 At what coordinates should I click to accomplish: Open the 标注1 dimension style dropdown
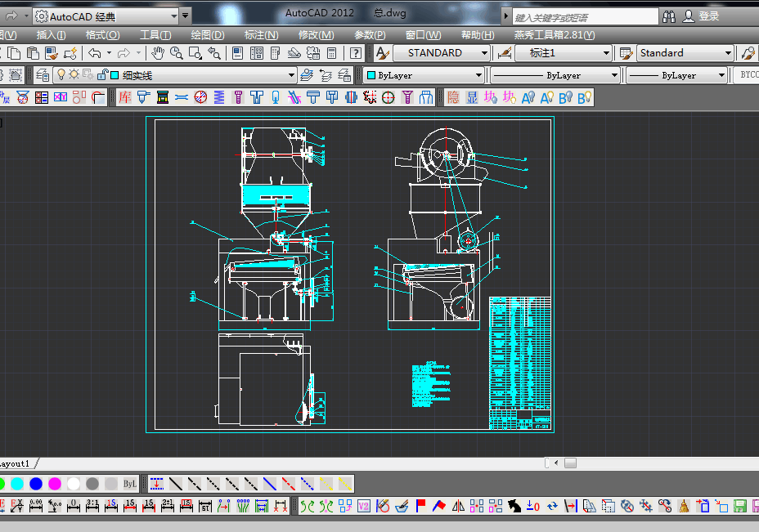(606, 53)
